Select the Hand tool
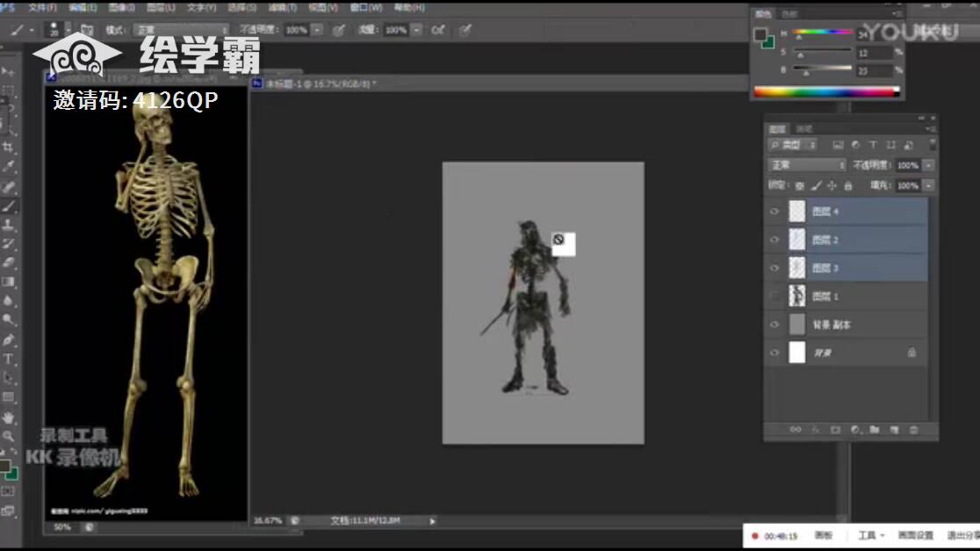Image resolution: width=980 pixels, height=551 pixels. [8, 417]
